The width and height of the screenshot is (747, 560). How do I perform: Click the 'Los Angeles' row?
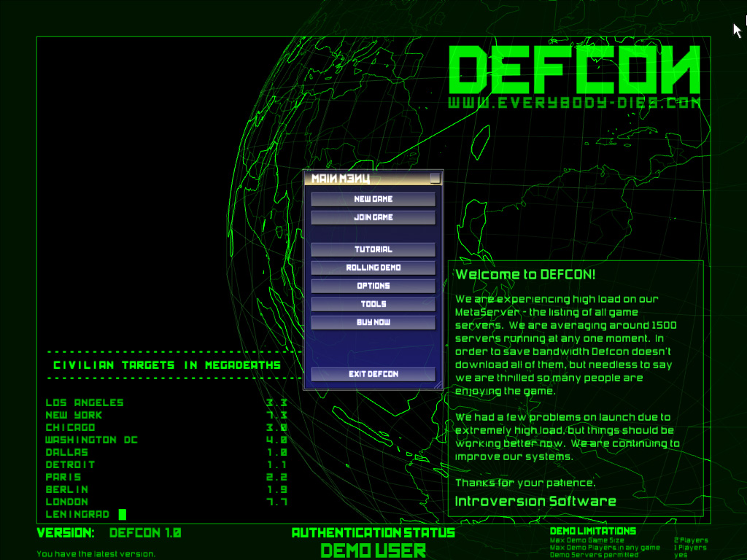point(166,402)
